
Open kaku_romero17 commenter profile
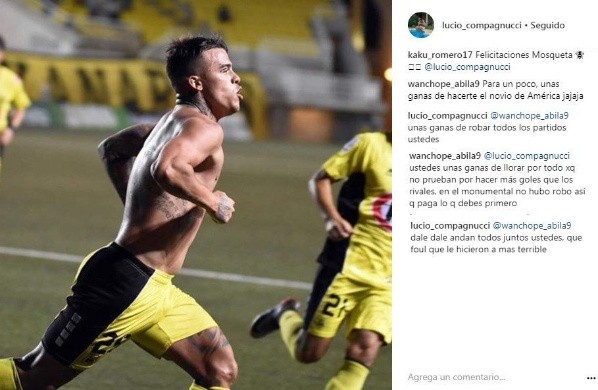click(440, 55)
